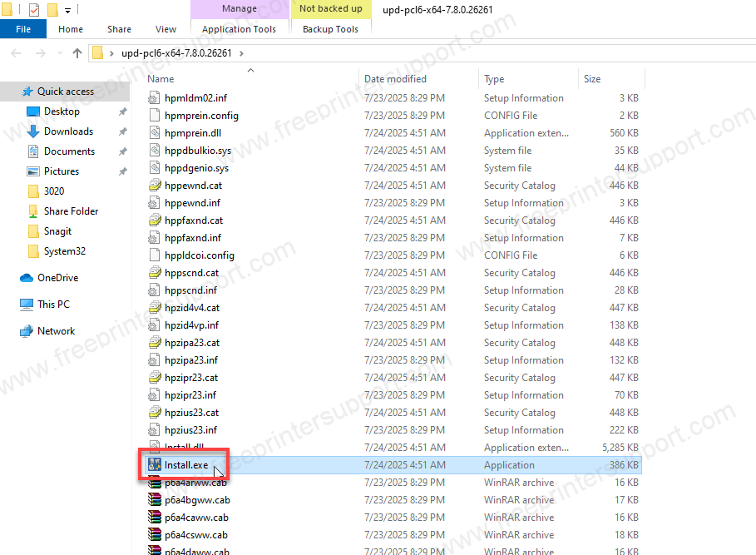Expand the root chevron before the folder name
Viewport: 756px width, 555px height.
111,53
